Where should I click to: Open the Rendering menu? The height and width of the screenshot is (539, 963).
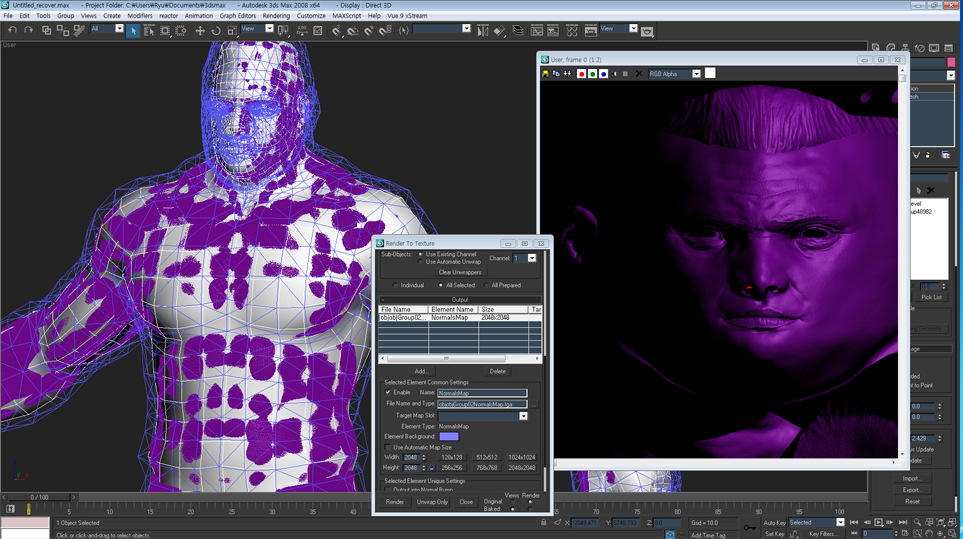(x=276, y=16)
